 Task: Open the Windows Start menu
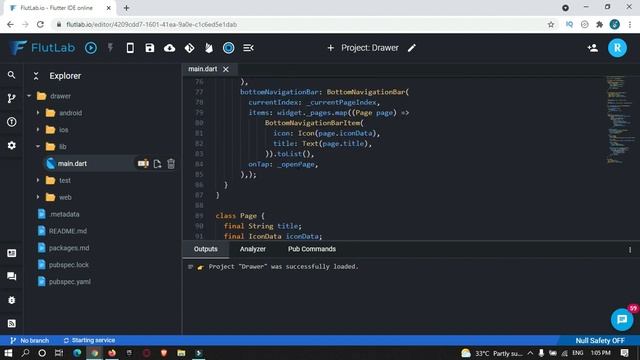click(x=8, y=353)
